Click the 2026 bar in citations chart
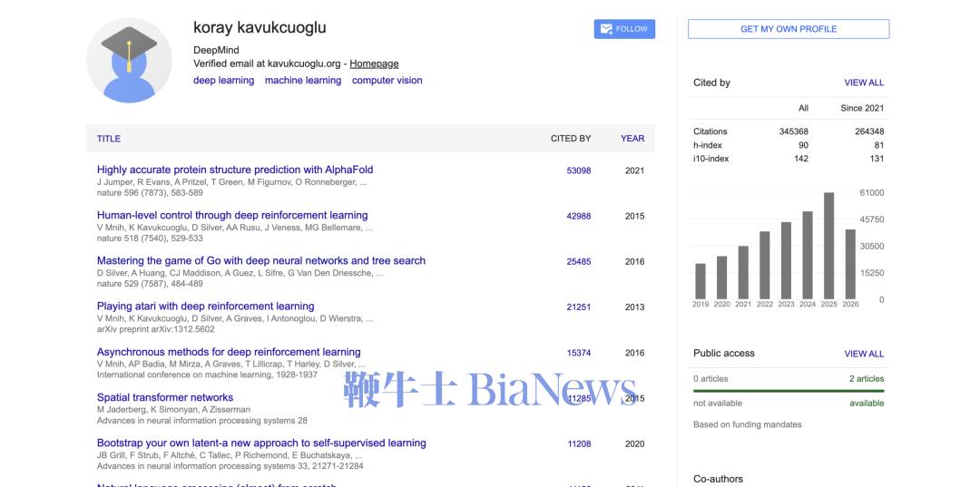The height and width of the screenshot is (487, 980). pos(850,265)
